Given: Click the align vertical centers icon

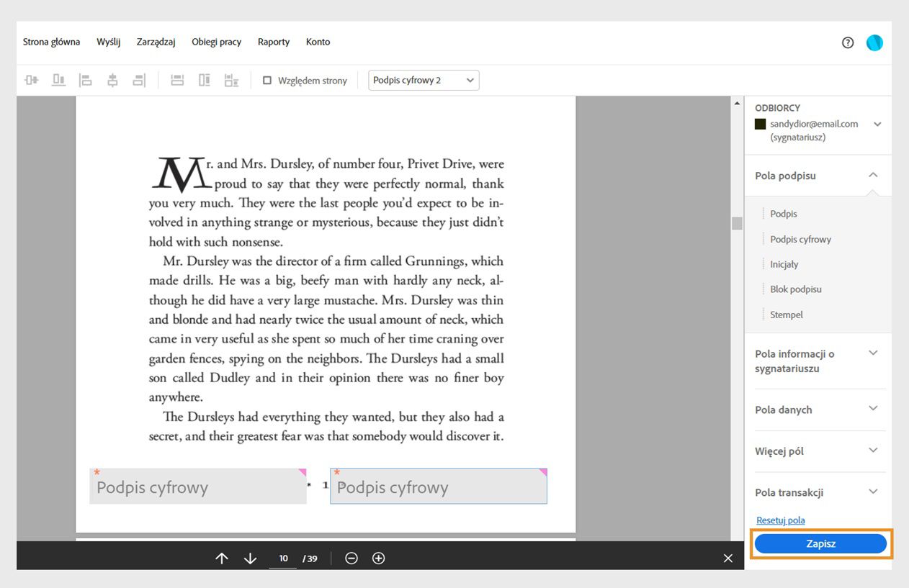Looking at the screenshot, I should click(31, 81).
